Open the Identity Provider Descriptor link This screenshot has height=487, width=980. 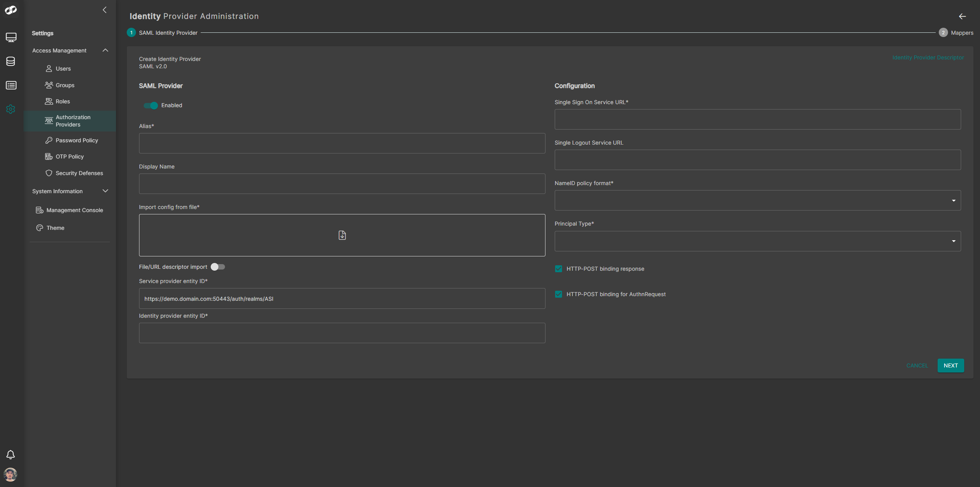(x=928, y=57)
